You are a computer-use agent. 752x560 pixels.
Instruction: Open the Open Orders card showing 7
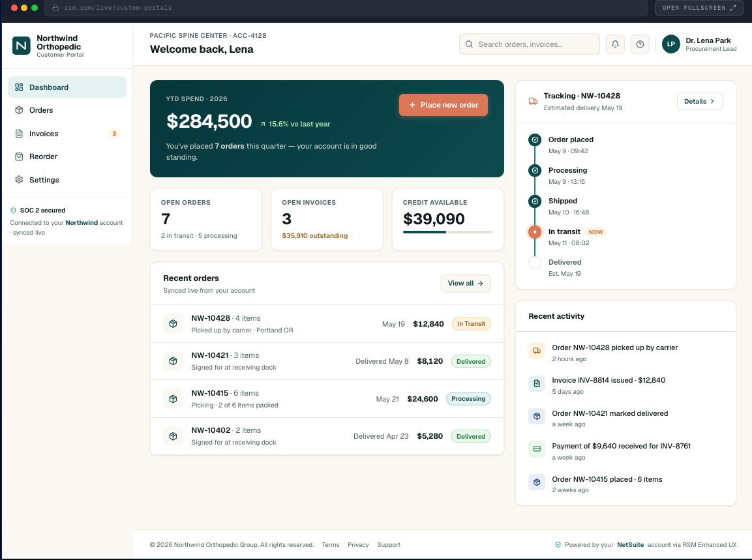(x=206, y=219)
